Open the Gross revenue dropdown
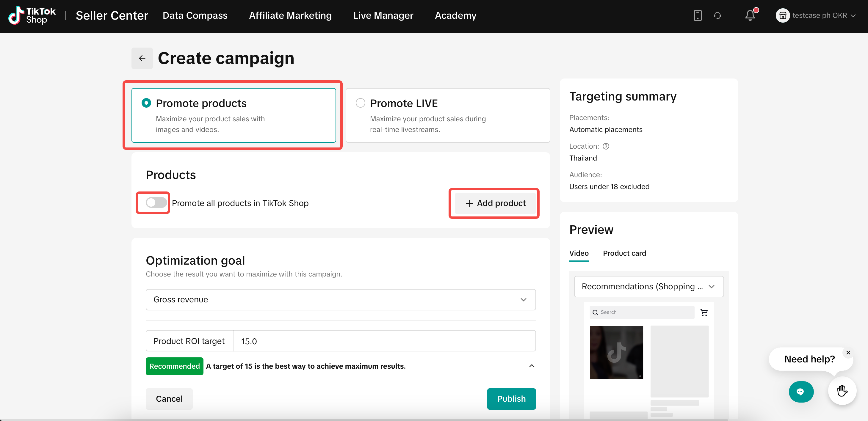Viewport: 868px width, 421px height. click(x=340, y=299)
